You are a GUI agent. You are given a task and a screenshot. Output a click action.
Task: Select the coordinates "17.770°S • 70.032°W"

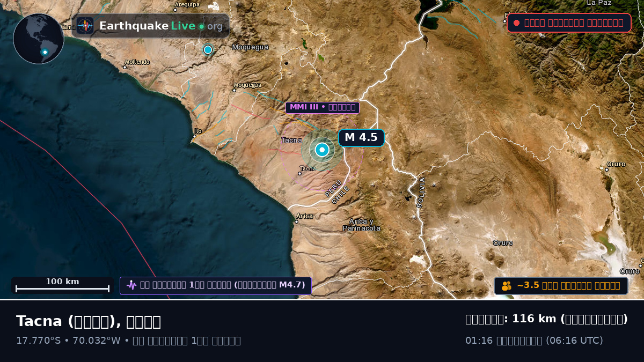pyautogui.click(x=68, y=341)
